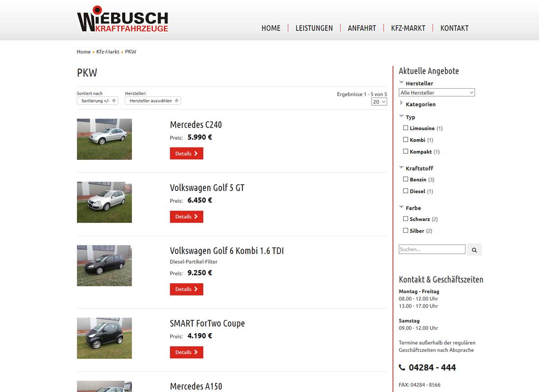The width and height of the screenshot is (539, 392).
Task: Enable the Diesel fuel filter
Action: click(x=406, y=191)
